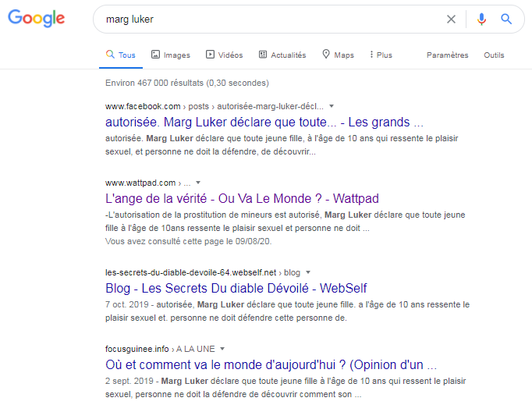Open result 'L'ange de la vérité - Wattpad'
This screenshot has height=412, width=532.
click(x=242, y=198)
